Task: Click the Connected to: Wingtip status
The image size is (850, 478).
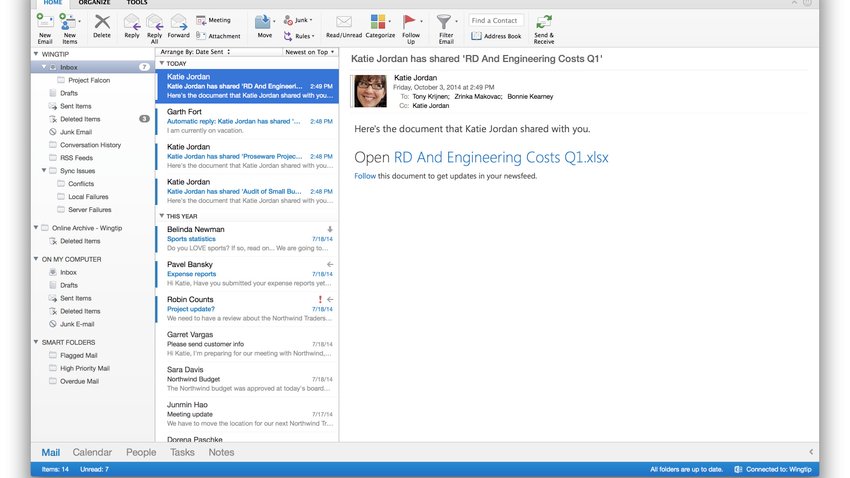Action: [x=773, y=469]
